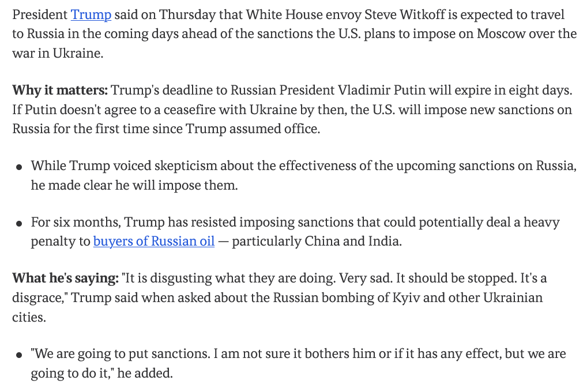Click the phrase "he made clear he will impose them."

coord(134,185)
